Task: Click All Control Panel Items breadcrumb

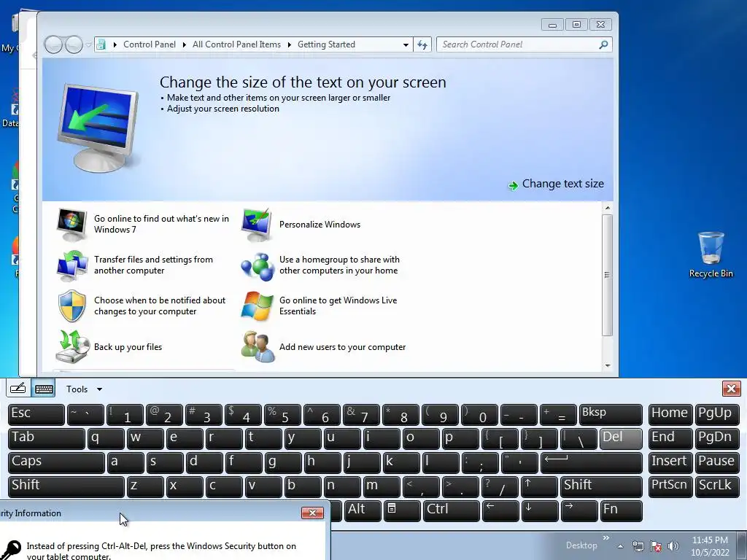Action: [x=237, y=44]
